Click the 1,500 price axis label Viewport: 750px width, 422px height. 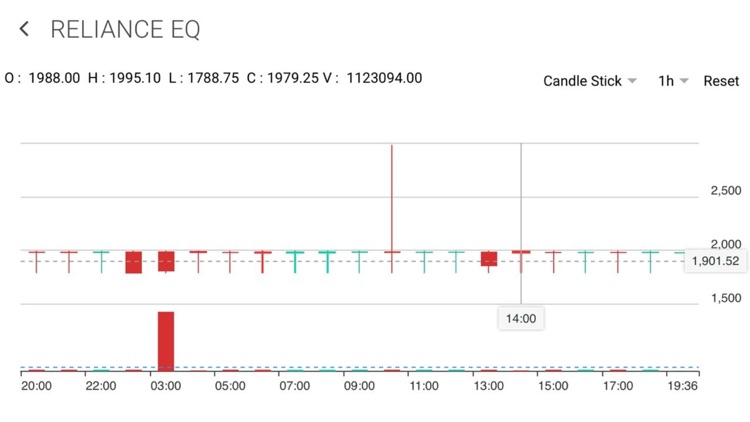[725, 298]
